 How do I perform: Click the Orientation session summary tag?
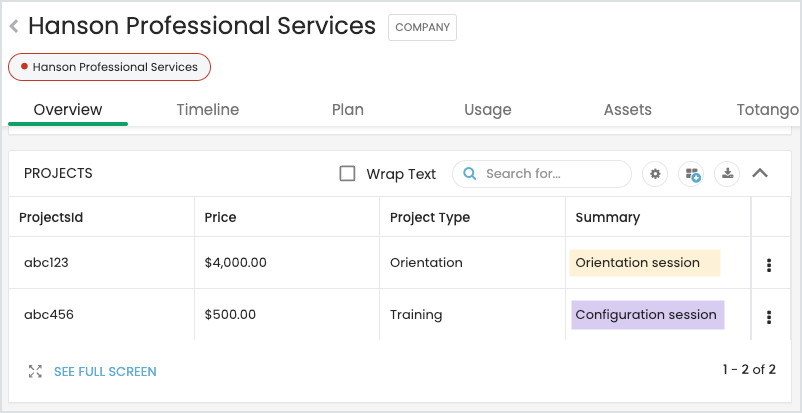(645, 263)
